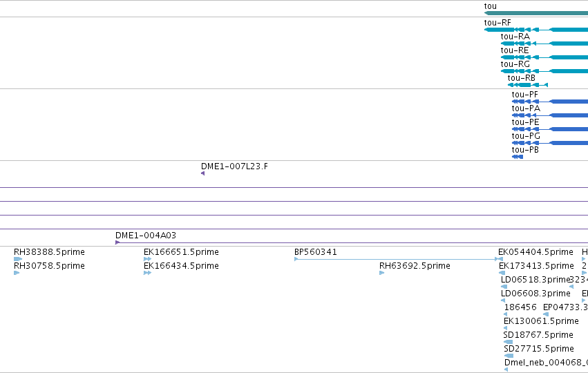
Task: Select the EK130061.5prime arrow glyph
Action: pyautogui.click(x=506, y=328)
